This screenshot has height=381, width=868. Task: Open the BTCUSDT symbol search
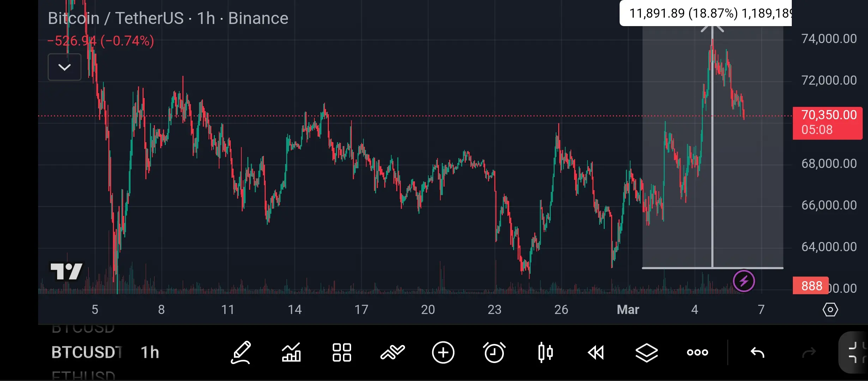(86, 352)
